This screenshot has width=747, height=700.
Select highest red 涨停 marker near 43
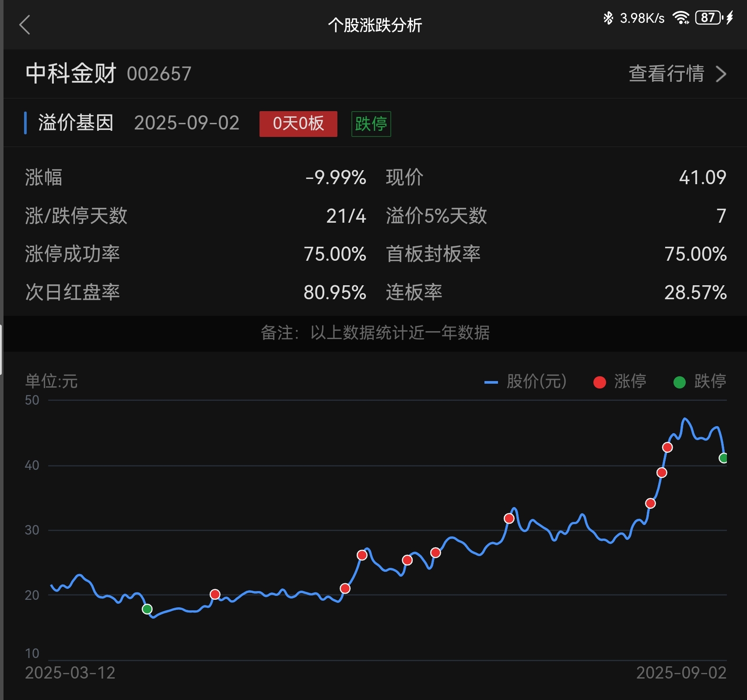[x=667, y=447]
